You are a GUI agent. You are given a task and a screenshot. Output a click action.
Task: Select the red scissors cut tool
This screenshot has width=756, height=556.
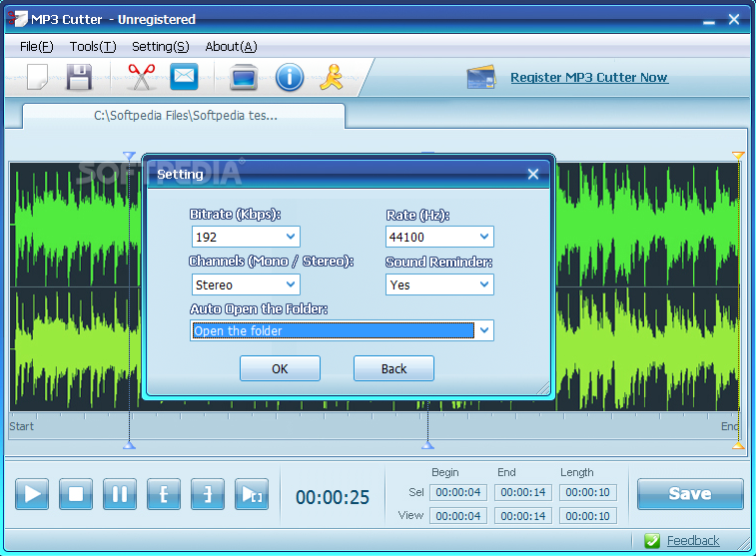tap(141, 77)
